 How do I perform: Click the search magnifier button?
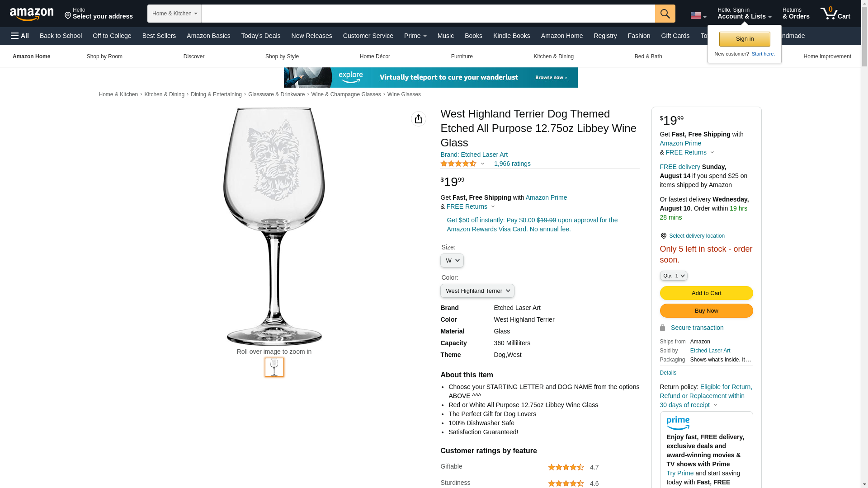pos(665,14)
